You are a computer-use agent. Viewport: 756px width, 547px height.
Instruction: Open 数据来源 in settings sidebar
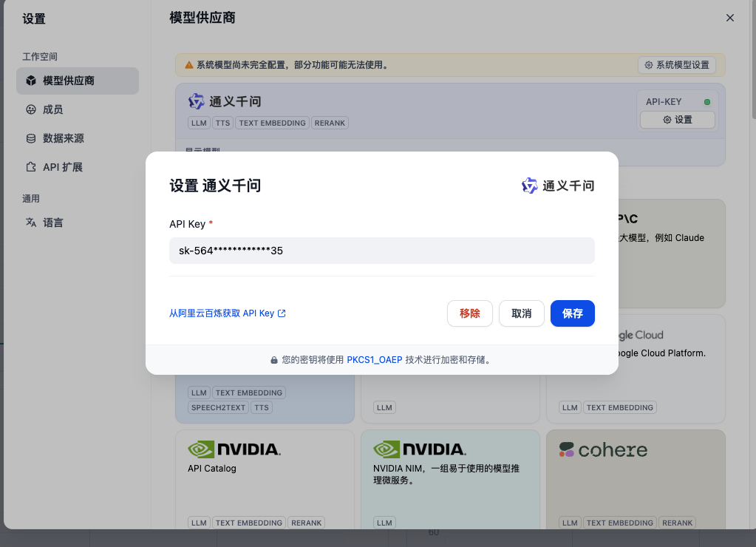pyautogui.click(x=78, y=138)
